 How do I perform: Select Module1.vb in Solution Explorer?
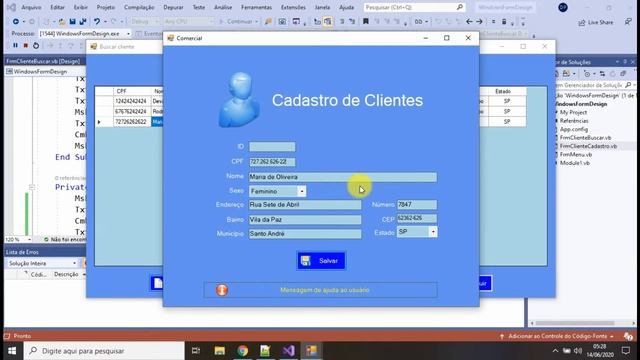point(574,163)
